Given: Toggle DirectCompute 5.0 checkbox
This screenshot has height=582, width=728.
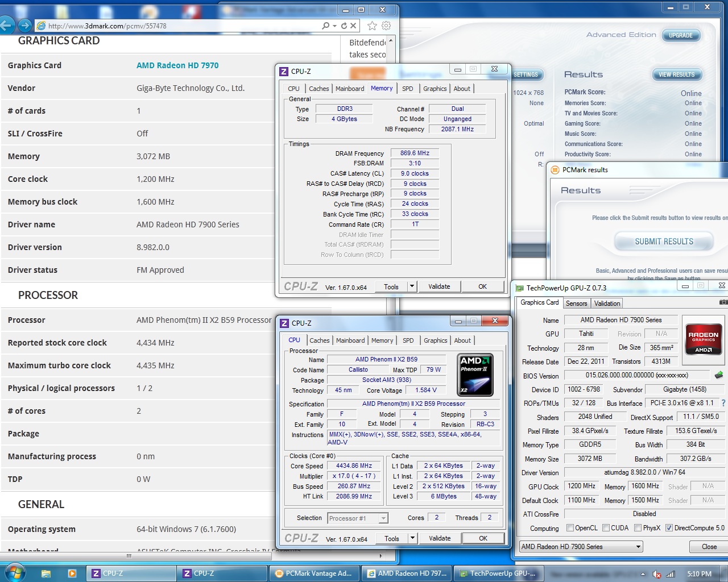Looking at the screenshot, I should click(669, 528).
